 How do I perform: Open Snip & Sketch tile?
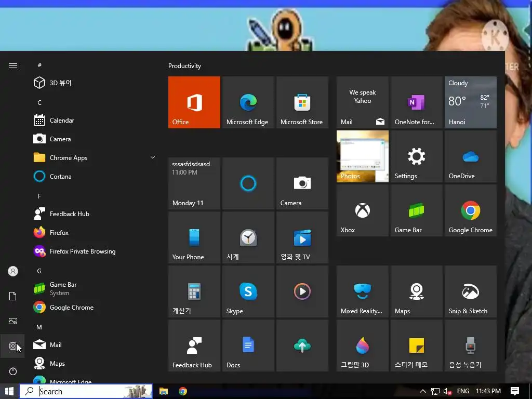(471, 291)
